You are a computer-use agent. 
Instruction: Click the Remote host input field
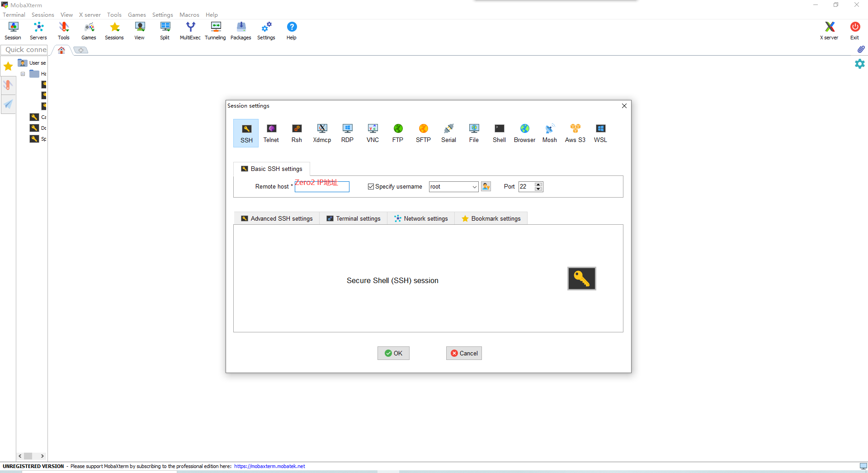point(322,186)
